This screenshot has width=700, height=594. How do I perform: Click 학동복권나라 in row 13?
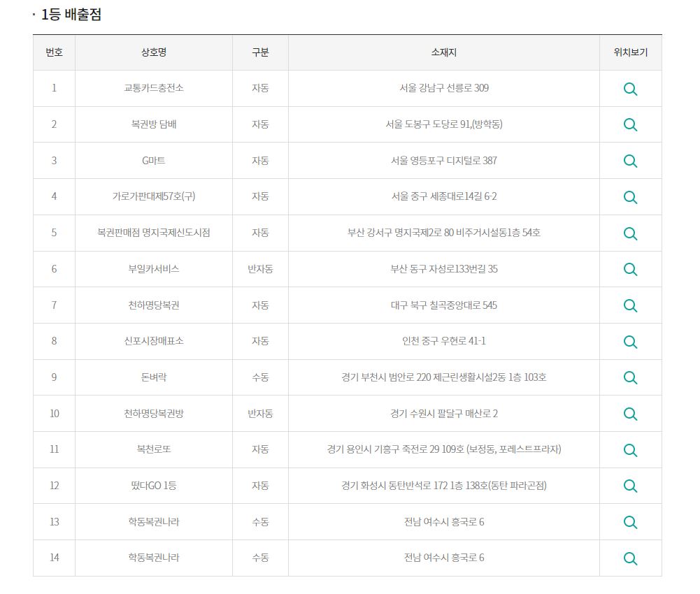[154, 522]
